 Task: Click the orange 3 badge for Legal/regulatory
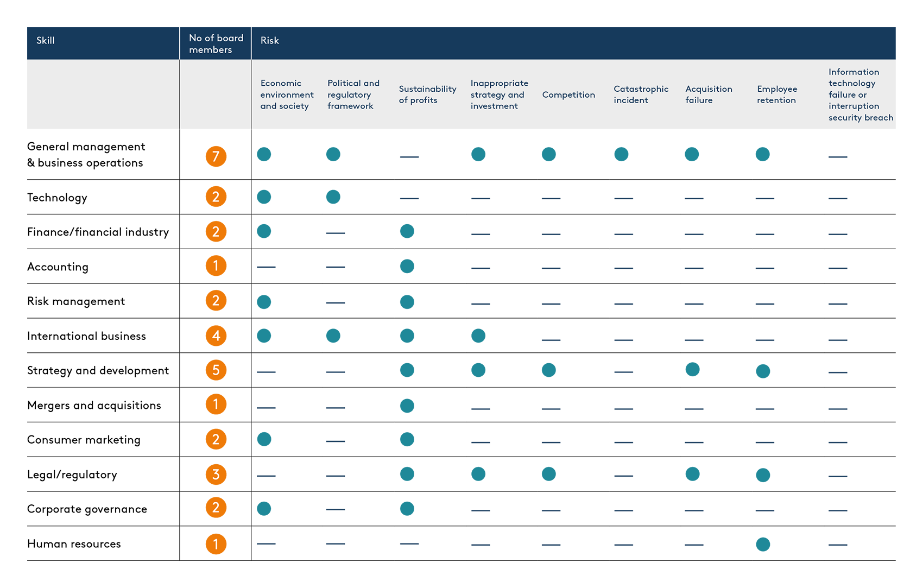pyautogui.click(x=216, y=475)
